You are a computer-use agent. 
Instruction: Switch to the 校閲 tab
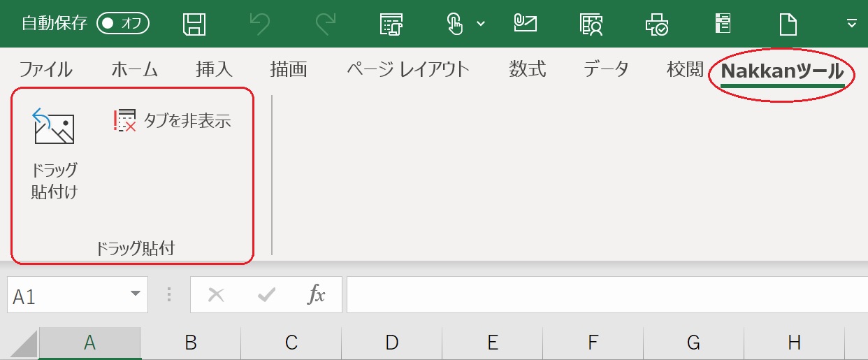684,69
